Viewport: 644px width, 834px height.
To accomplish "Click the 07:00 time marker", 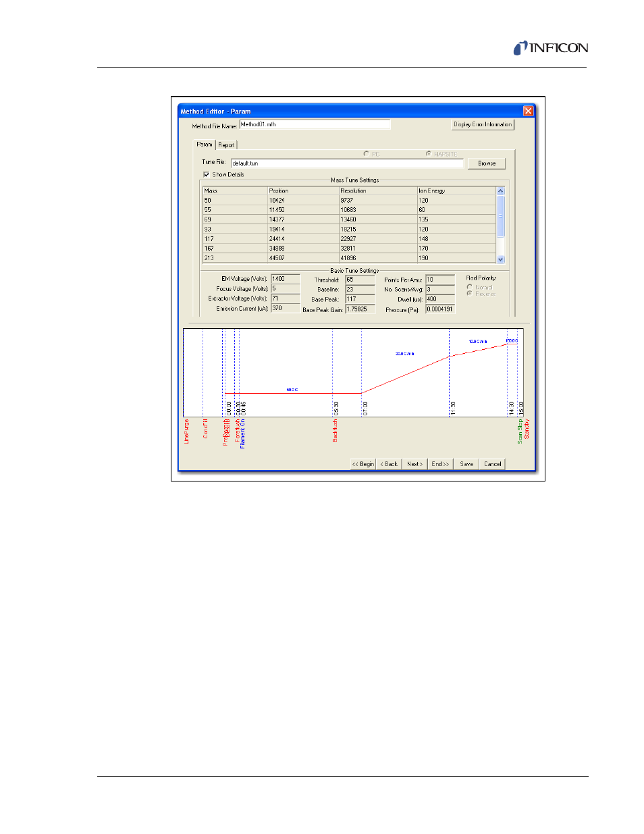I will click(x=365, y=409).
